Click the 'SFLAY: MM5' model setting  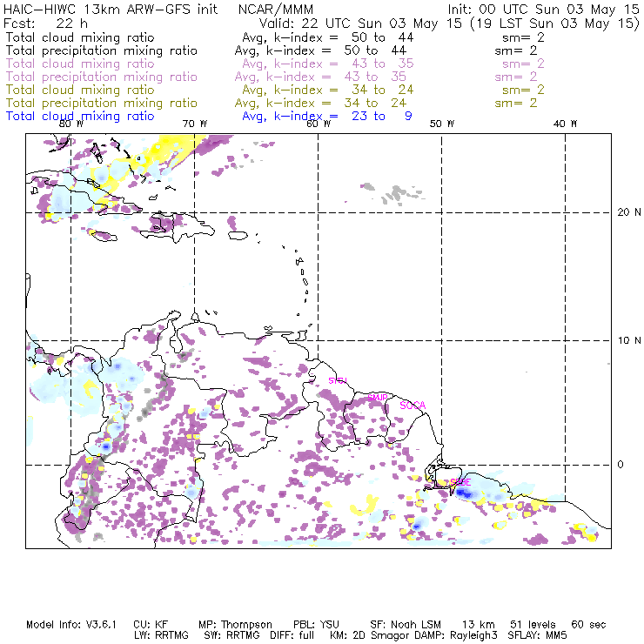point(537,635)
